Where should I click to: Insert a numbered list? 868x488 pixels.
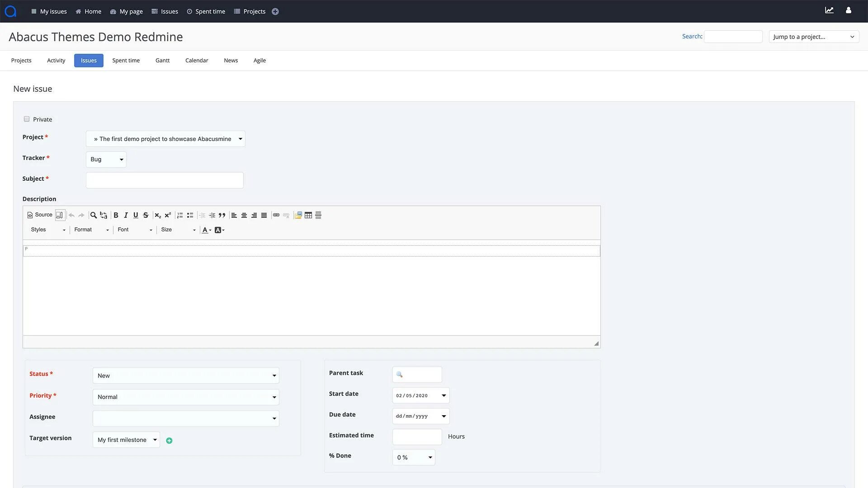(x=180, y=215)
